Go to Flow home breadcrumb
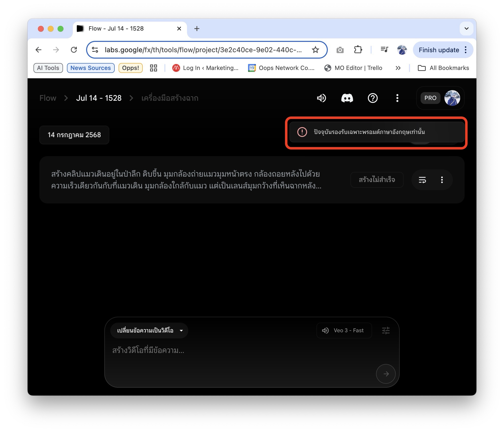504x432 pixels. pyautogui.click(x=48, y=98)
